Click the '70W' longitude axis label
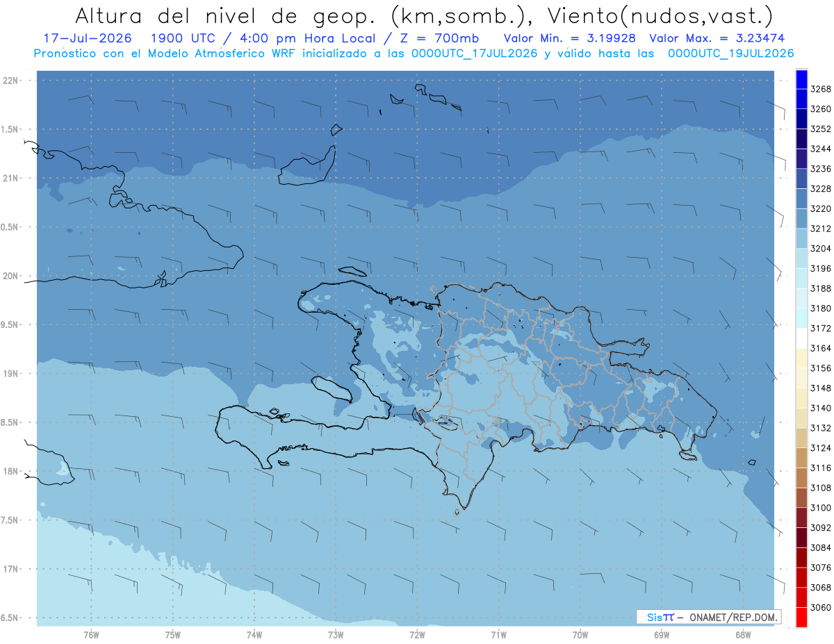Screen dimensions: 834x644 pos(580,635)
